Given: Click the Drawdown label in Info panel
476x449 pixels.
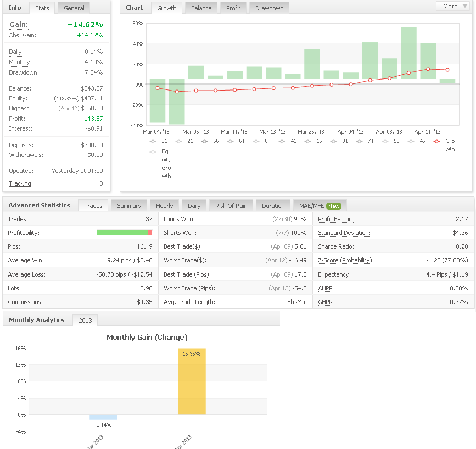Looking at the screenshot, I should [24, 72].
